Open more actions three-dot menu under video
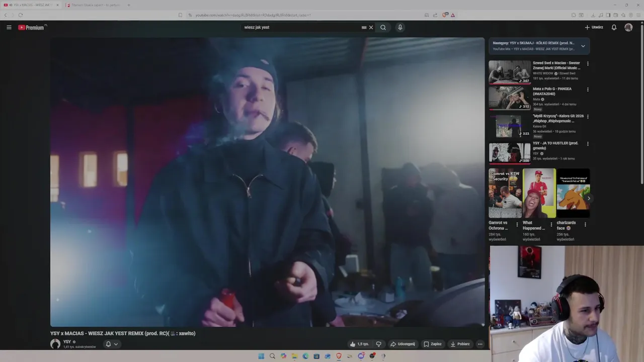Screen dimensions: 644x362 [480, 344]
